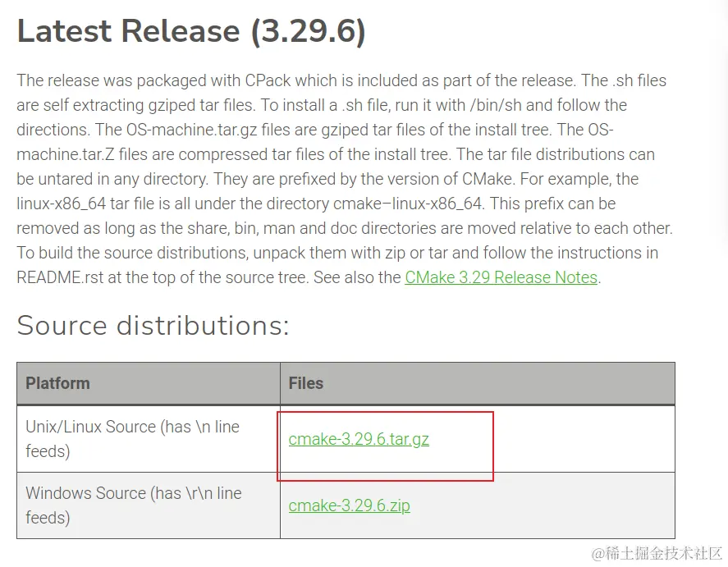Viewport: 728px width, 567px height.
Task: Click the Chinese community watermark text
Action: click(655, 552)
